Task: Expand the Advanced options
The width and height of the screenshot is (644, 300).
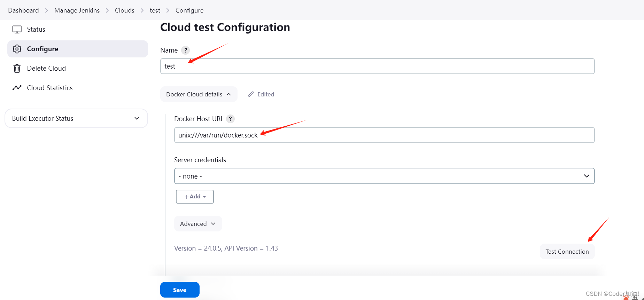Action: (x=198, y=224)
